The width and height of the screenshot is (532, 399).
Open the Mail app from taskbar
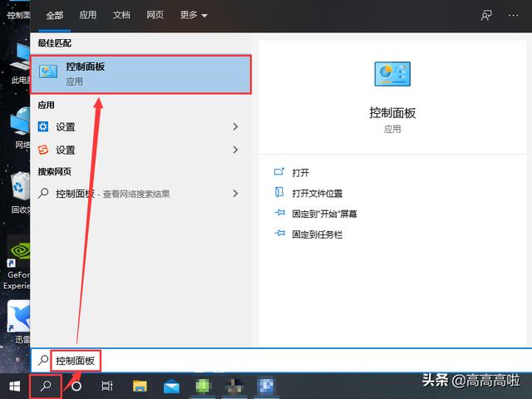(x=171, y=386)
